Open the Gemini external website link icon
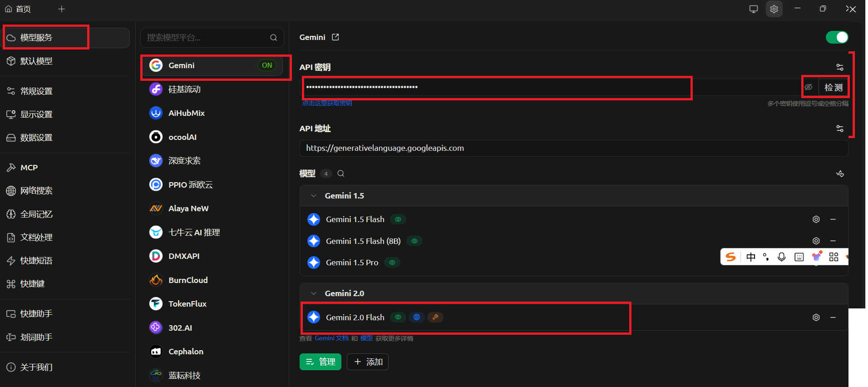This screenshot has width=868, height=387. [335, 37]
